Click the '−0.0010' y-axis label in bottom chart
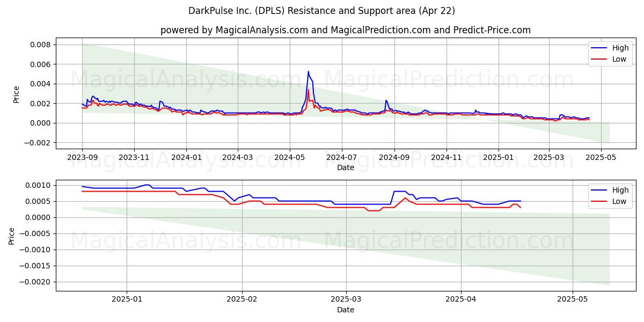644x322 pixels. tap(35, 250)
